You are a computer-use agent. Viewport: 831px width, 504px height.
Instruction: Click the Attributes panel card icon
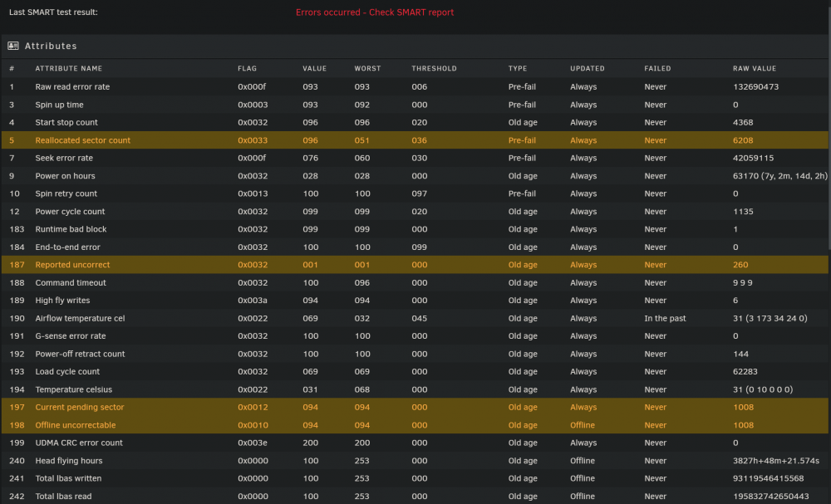[13, 46]
